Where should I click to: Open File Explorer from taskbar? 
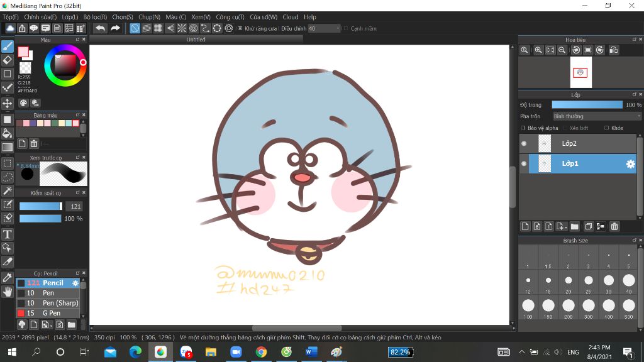click(211, 352)
